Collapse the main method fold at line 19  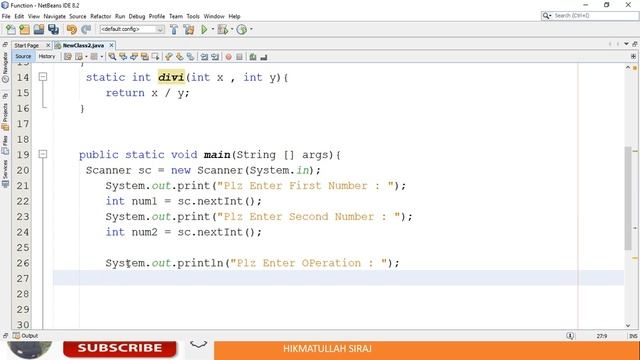pos(43,154)
